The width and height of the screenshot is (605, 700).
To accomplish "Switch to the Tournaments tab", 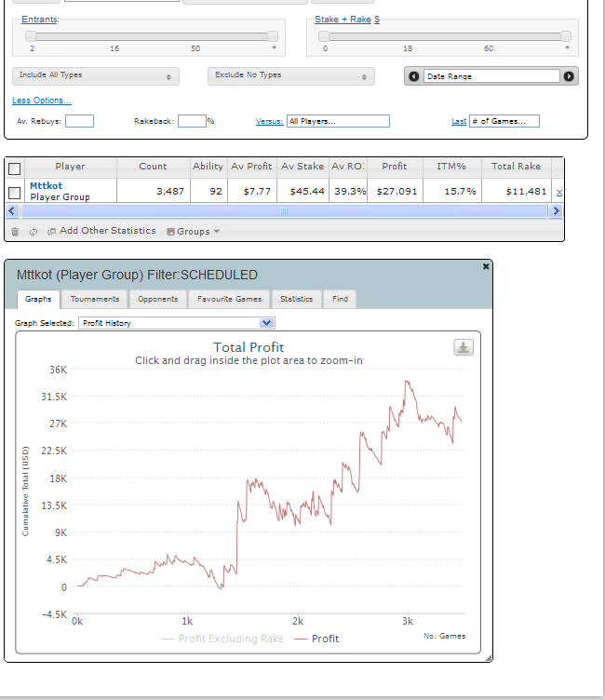I will tap(95, 299).
